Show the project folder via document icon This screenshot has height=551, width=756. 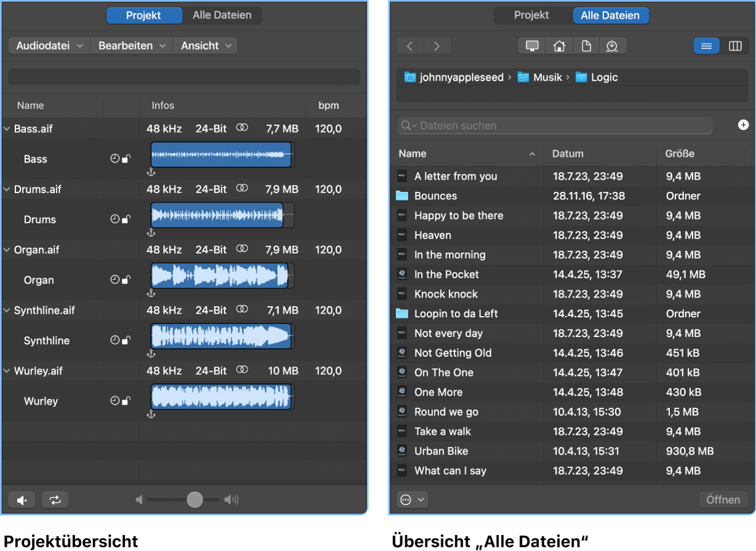pos(586,46)
